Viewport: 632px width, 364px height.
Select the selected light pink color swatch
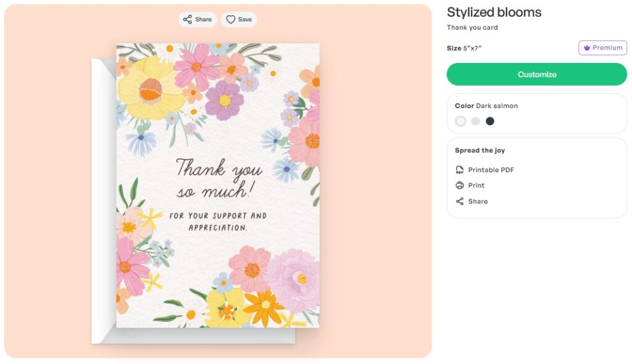click(460, 122)
